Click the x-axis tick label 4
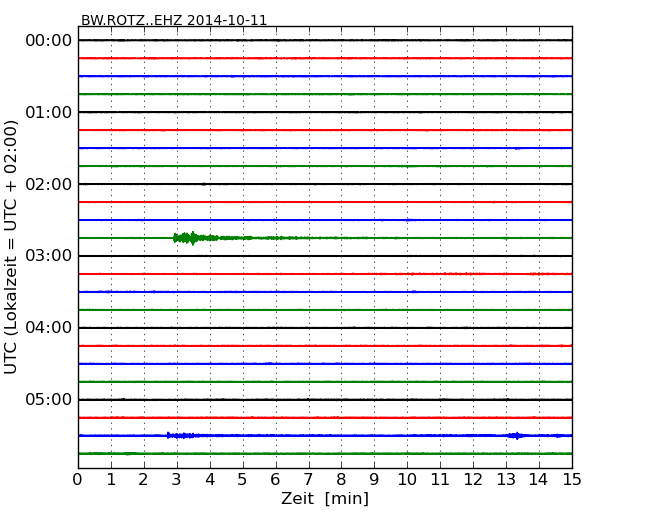The height and width of the screenshot is (520, 650). click(x=210, y=480)
